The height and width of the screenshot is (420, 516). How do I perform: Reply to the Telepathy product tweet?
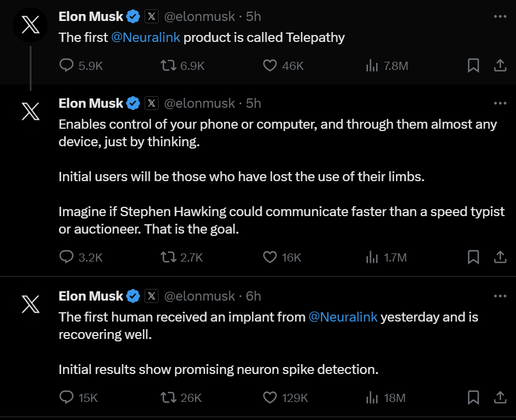tap(67, 66)
